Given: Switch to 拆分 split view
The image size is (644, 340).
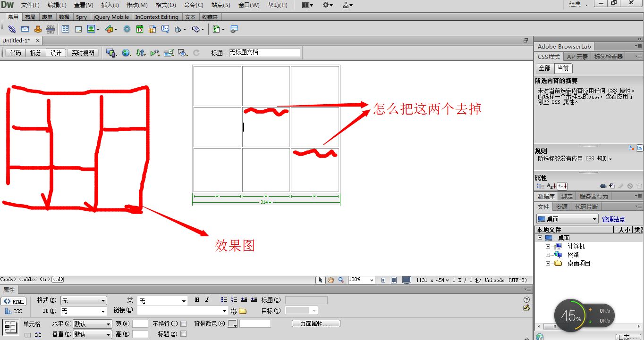Looking at the screenshot, I should [35, 53].
